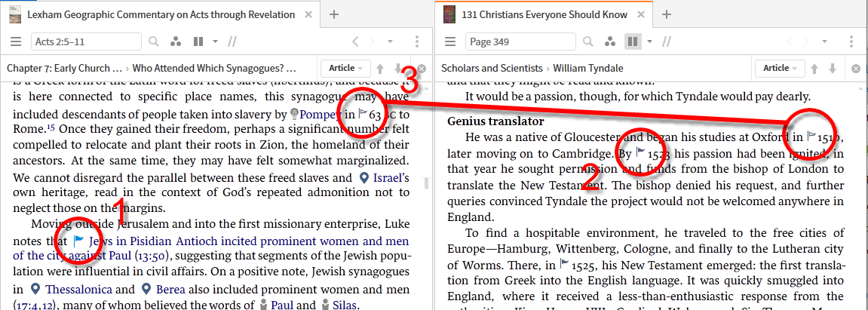The image size is (868, 310).
Task: Click breadcrumb Chapter 7: Early Church
Action: (64, 69)
